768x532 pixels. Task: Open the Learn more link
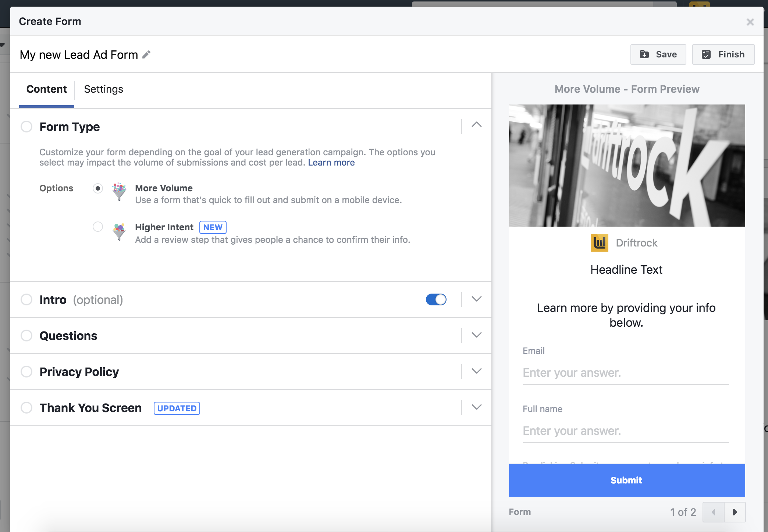tap(331, 162)
